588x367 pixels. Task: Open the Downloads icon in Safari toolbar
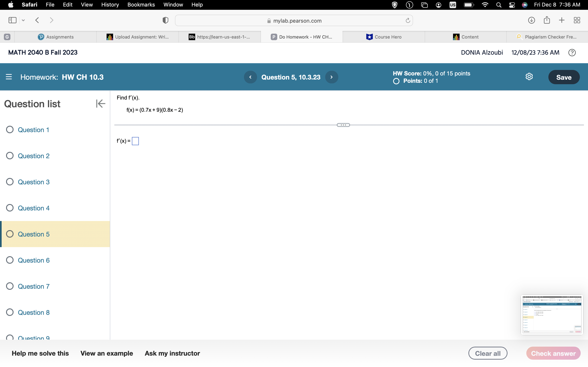coord(531,20)
